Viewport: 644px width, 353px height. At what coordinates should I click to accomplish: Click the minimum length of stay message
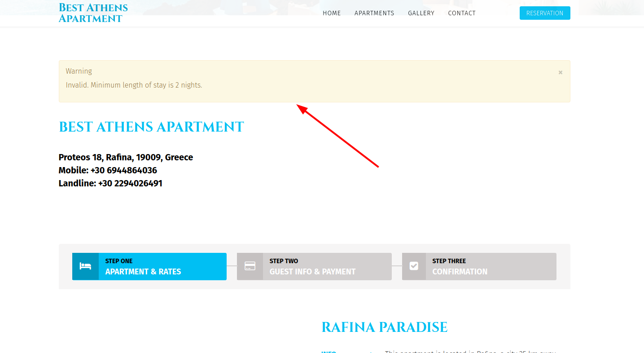pyautogui.click(x=134, y=85)
